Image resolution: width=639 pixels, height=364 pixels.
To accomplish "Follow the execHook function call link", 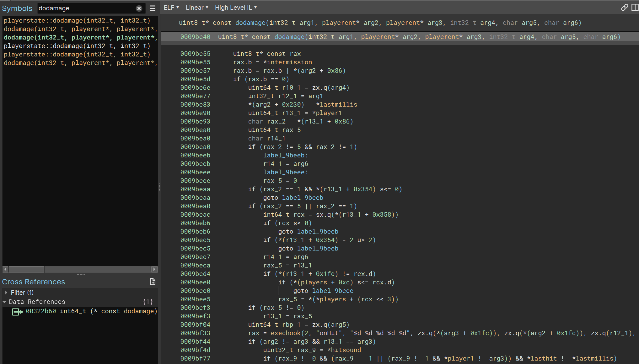I will tap(286, 333).
